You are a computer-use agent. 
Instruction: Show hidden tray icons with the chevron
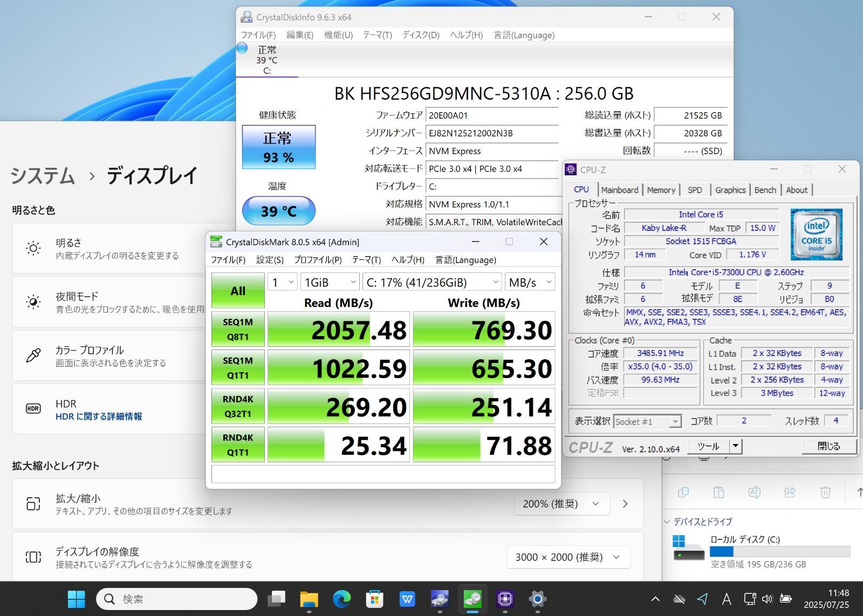(655, 599)
